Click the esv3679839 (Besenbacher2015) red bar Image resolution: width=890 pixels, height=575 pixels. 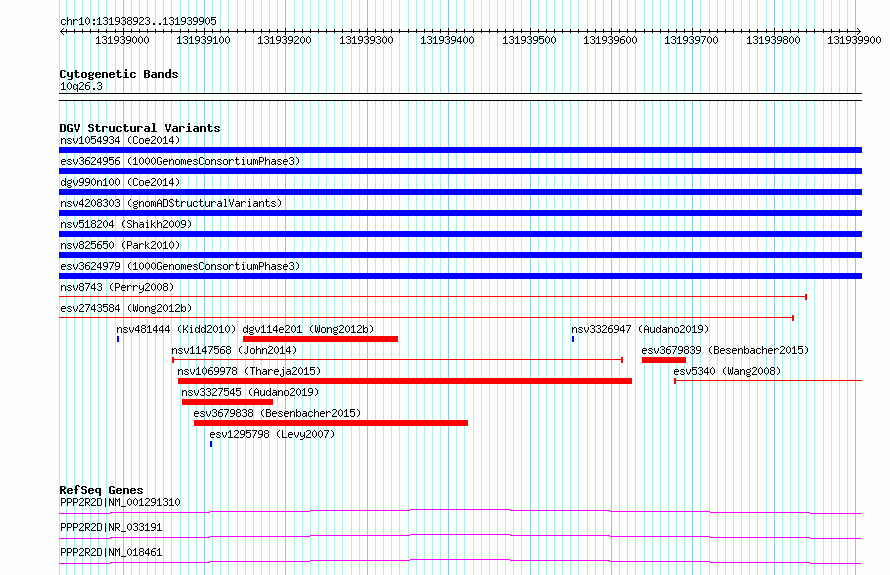pyautogui.click(x=664, y=360)
